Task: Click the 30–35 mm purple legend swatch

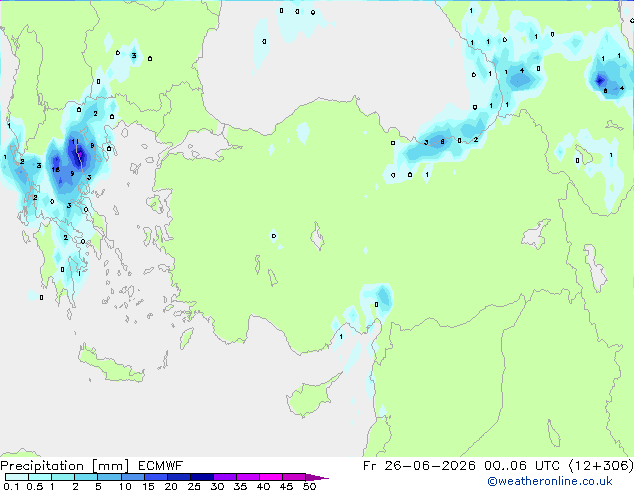Action: (225, 477)
